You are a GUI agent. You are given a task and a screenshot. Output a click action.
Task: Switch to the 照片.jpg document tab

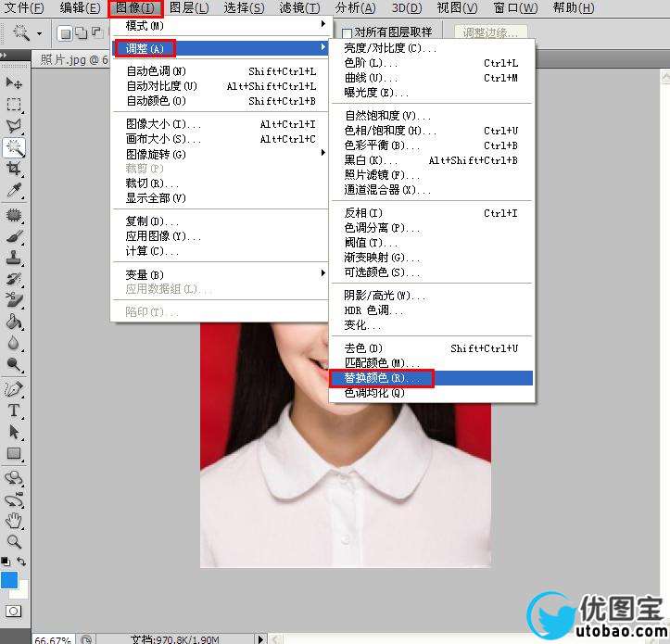74,59
